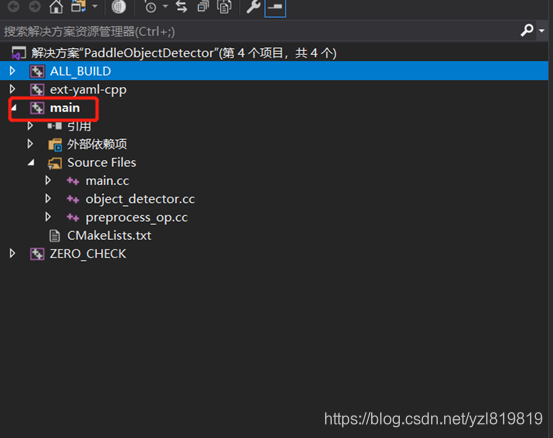Expand the preprocess_op.cc file node
Image resolution: width=553 pixels, height=438 pixels.
pyautogui.click(x=48, y=217)
